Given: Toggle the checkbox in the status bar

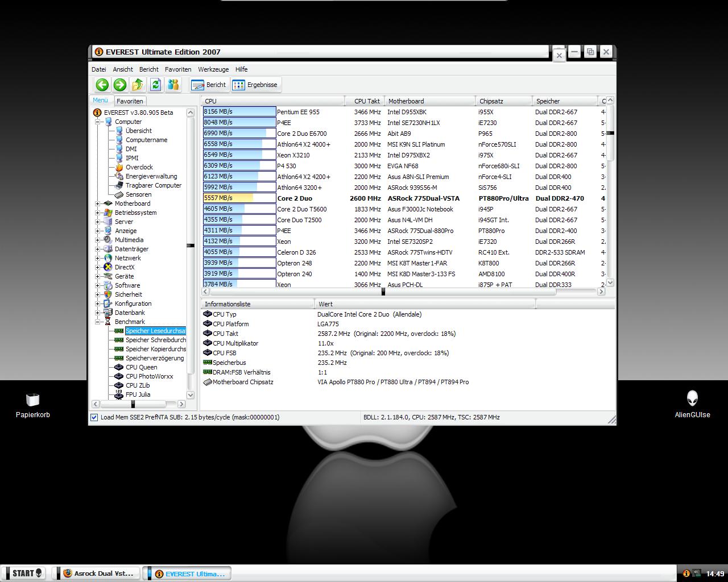Looking at the screenshot, I should click(94, 417).
